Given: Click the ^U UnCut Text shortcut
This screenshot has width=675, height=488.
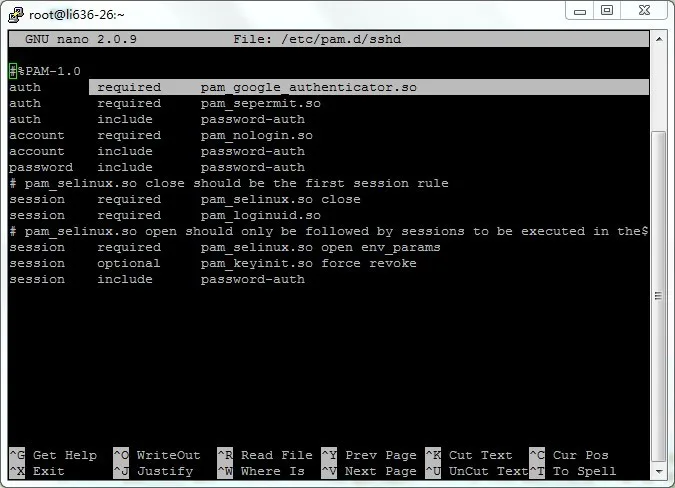Looking at the screenshot, I should click(x=477, y=471).
